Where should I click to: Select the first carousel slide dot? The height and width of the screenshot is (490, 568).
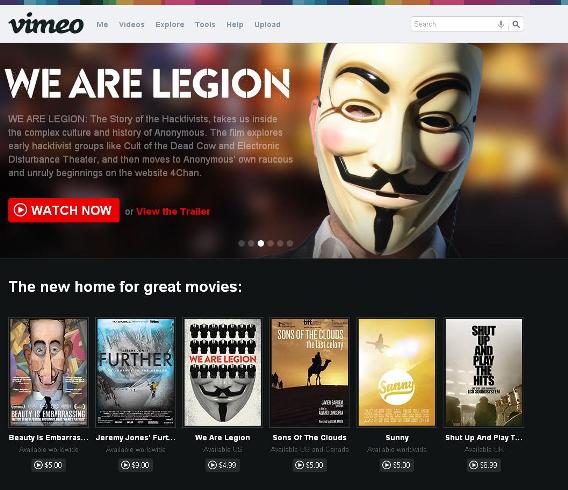[242, 243]
